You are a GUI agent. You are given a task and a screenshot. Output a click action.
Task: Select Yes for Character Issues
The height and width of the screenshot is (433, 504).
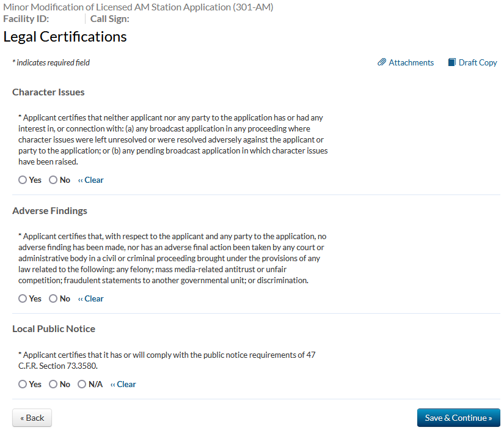(23, 180)
